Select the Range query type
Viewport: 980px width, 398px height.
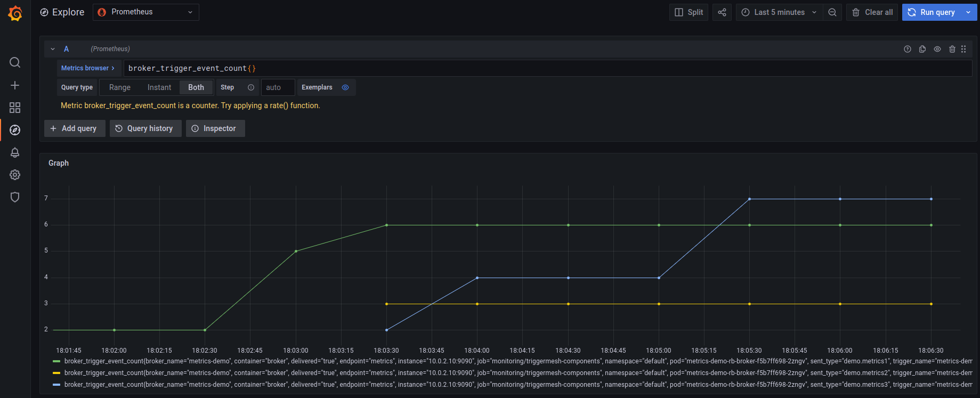point(120,87)
